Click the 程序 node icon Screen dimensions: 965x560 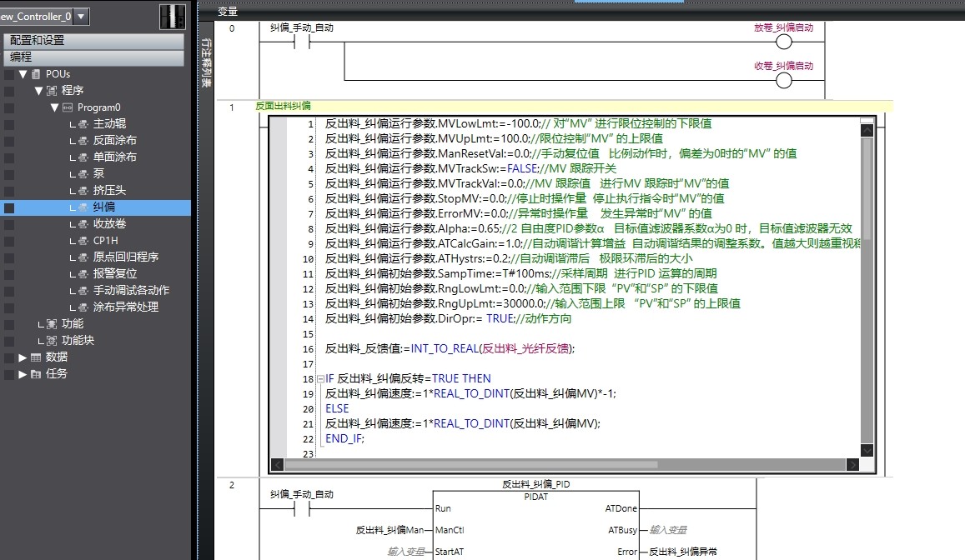52,90
